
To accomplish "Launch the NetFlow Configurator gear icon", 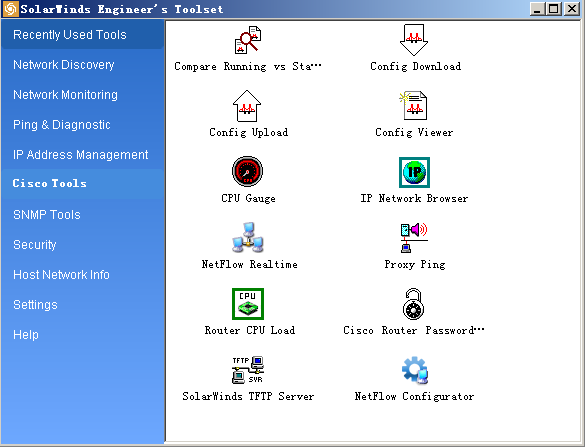I will point(414,370).
